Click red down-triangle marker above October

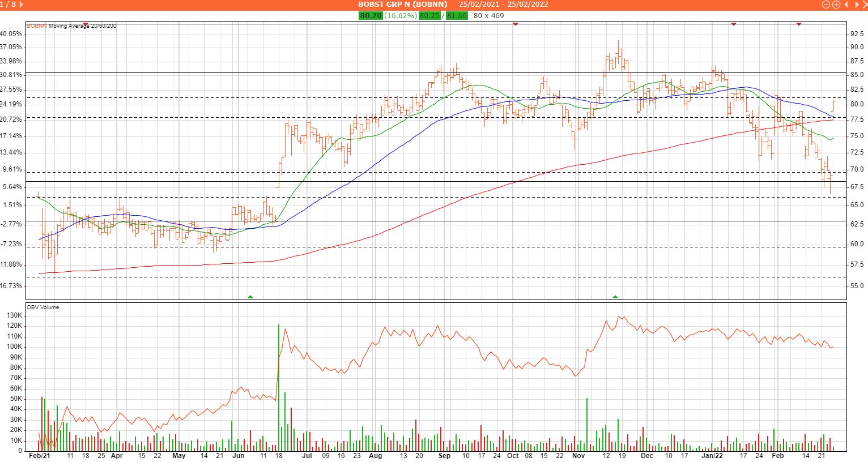pyautogui.click(x=515, y=24)
